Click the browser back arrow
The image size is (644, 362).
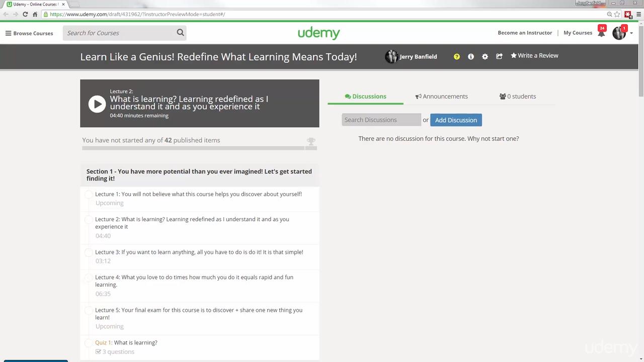click(x=6, y=14)
